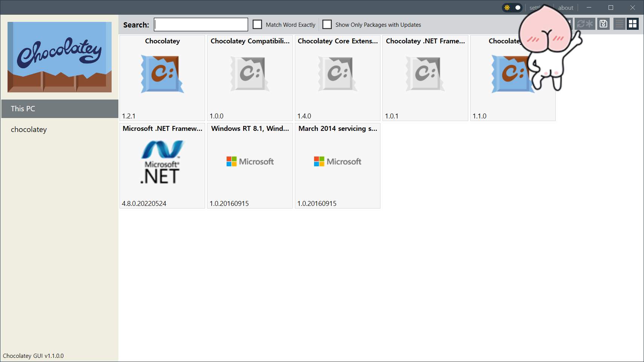Open Chocolatey Compatibility package tile icon

pos(250,74)
